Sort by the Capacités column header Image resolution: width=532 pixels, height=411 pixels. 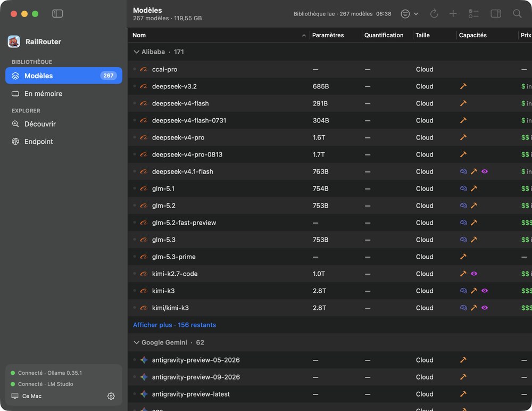click(472, 35)
